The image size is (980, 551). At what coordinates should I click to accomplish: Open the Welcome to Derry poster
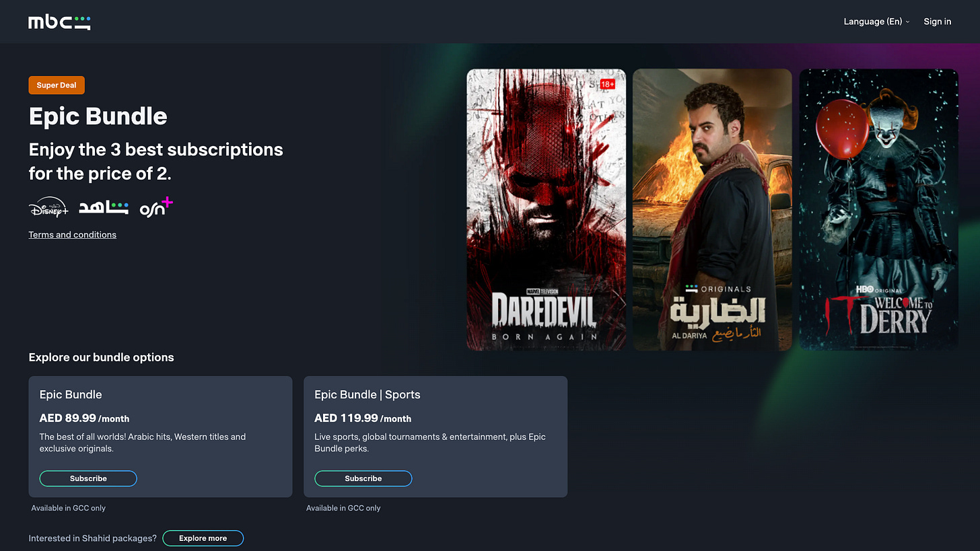(878, 209)
